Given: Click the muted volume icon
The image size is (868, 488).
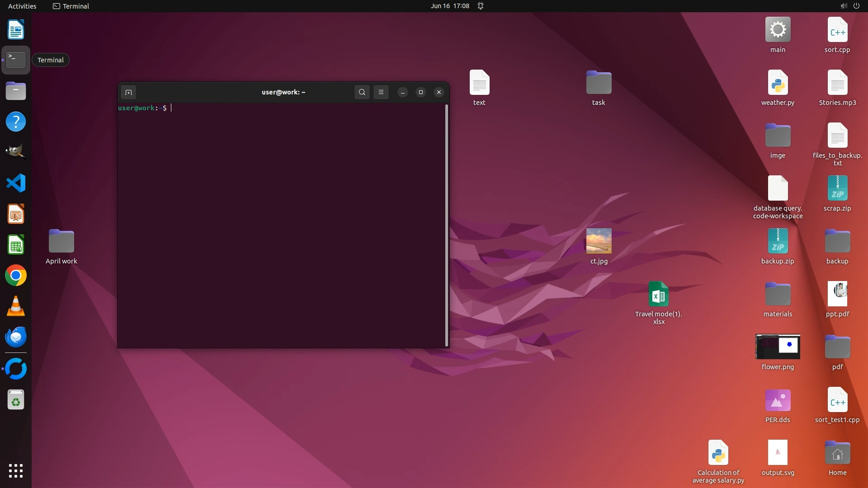Looking at the screenshot, I should pyautogui.click(x=844, y=6).
